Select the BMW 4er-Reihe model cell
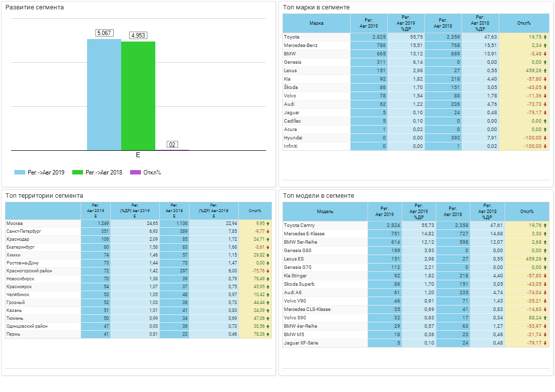This screenshot has width=555, height=392. click(325, 326)
